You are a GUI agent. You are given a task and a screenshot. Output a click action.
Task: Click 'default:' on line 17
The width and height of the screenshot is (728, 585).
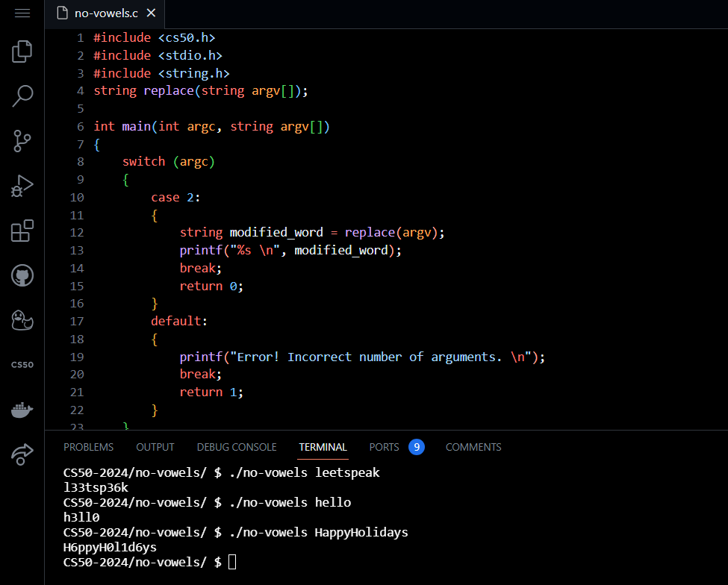(179, 322)
